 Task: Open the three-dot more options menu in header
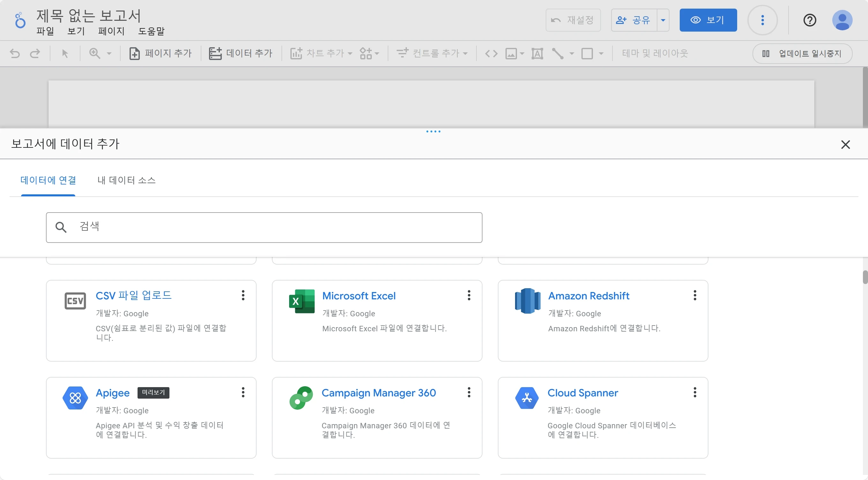(x=762, y=20)
